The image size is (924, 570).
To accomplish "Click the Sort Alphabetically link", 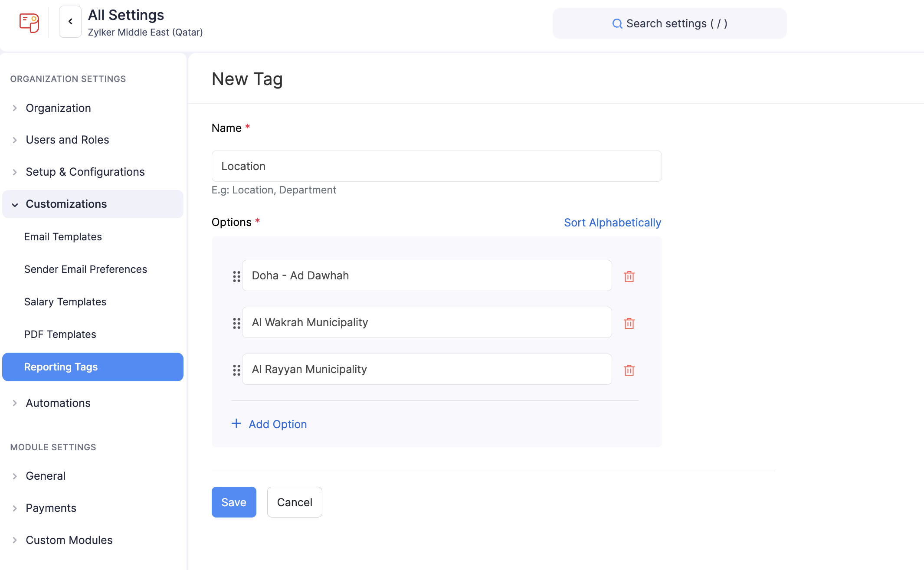I will tap(612, 223).
